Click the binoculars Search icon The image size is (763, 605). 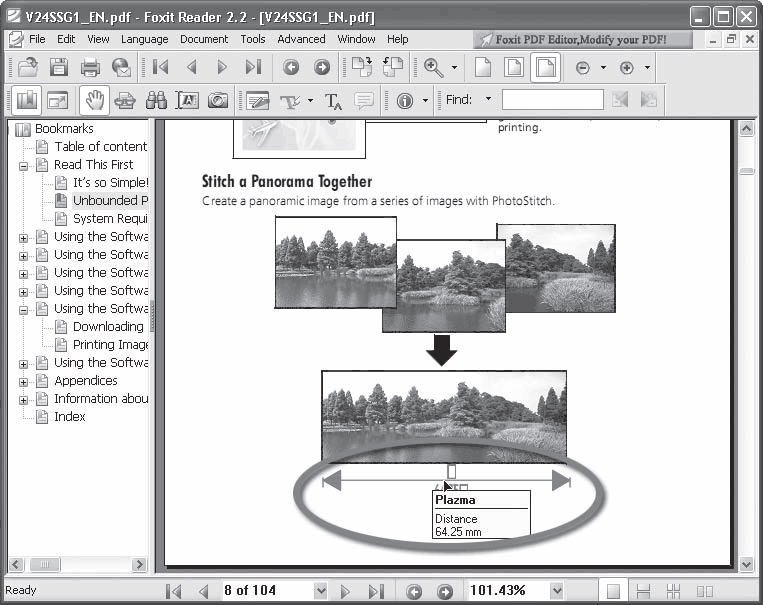156,100
